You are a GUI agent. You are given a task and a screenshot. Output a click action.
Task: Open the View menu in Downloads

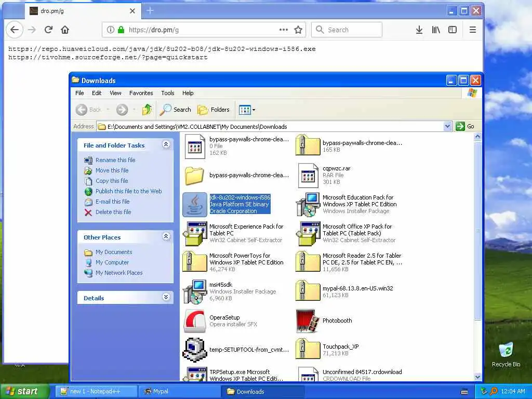pos(115,93)
